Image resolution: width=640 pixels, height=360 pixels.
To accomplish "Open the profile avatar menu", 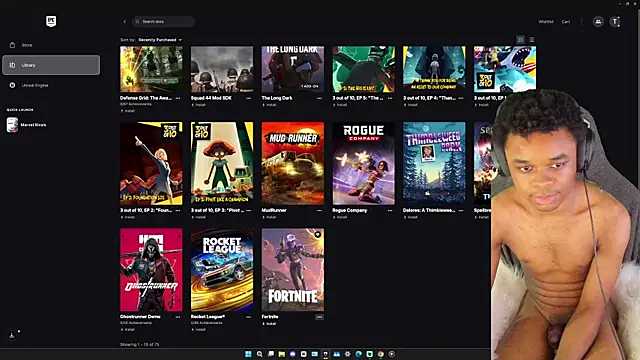I will tap(615, 22).
